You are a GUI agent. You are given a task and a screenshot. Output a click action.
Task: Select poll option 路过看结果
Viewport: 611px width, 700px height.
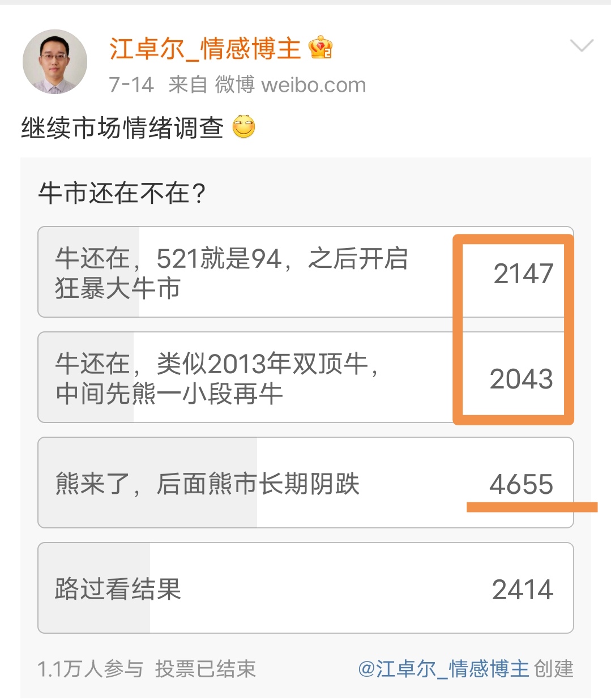pyautogui.click(x=306, y=588)
